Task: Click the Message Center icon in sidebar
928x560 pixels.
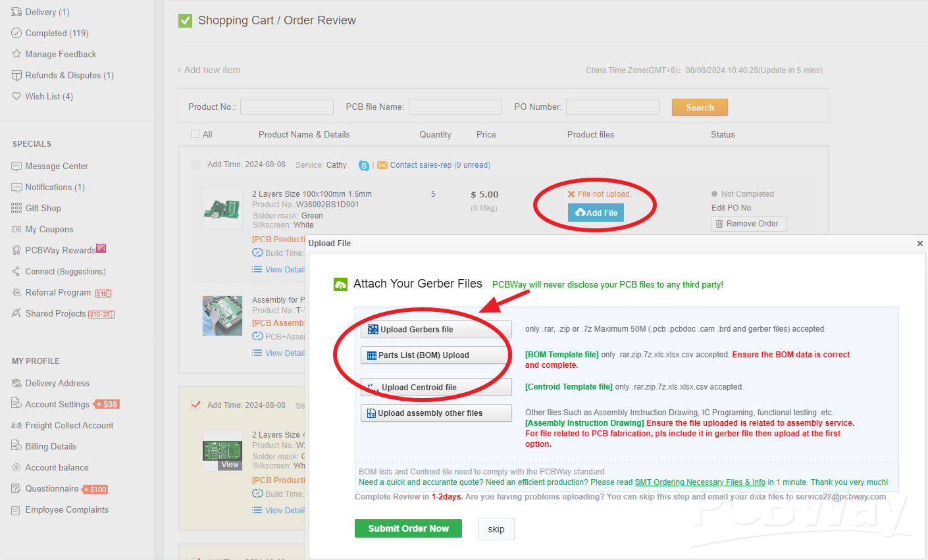Action: tap(16, 166)
